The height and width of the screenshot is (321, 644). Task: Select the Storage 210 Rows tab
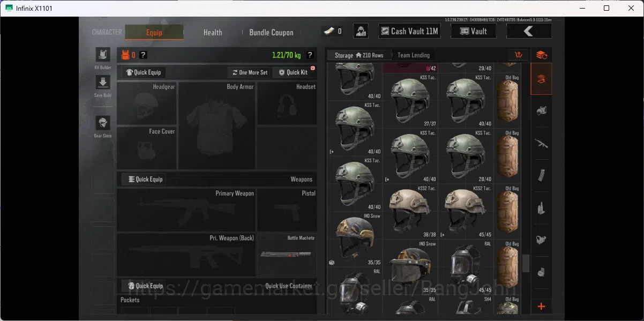tap(359, 55)
